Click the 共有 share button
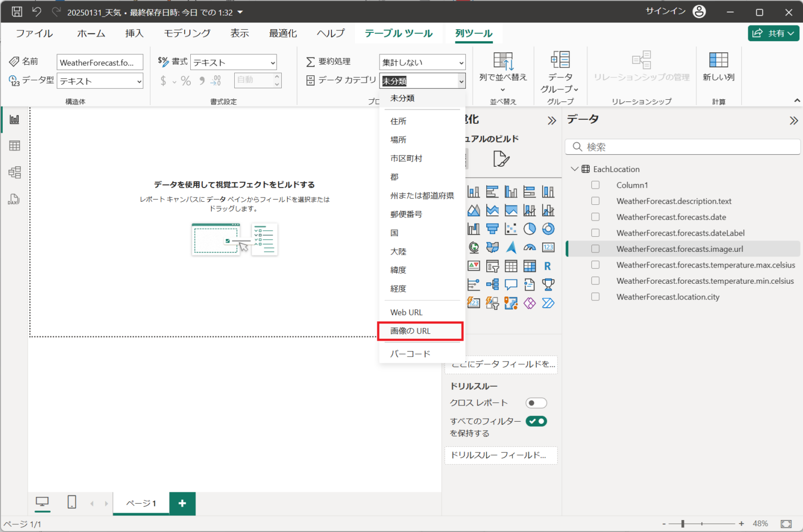803x532 pixels. pos(773,33)
